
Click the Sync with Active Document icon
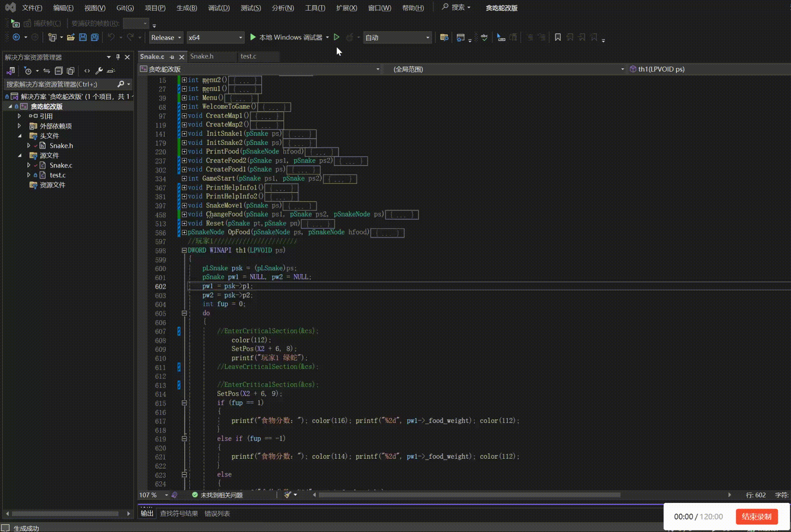[47, 71]
